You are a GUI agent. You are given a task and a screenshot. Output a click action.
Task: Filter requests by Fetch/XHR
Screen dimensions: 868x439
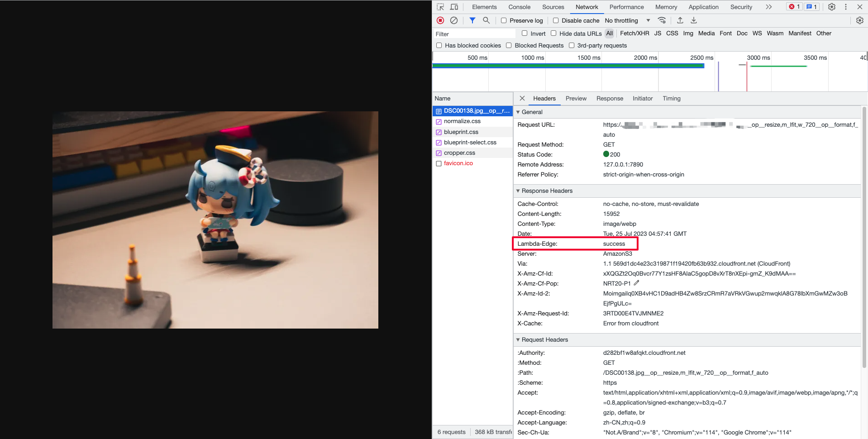634,33
